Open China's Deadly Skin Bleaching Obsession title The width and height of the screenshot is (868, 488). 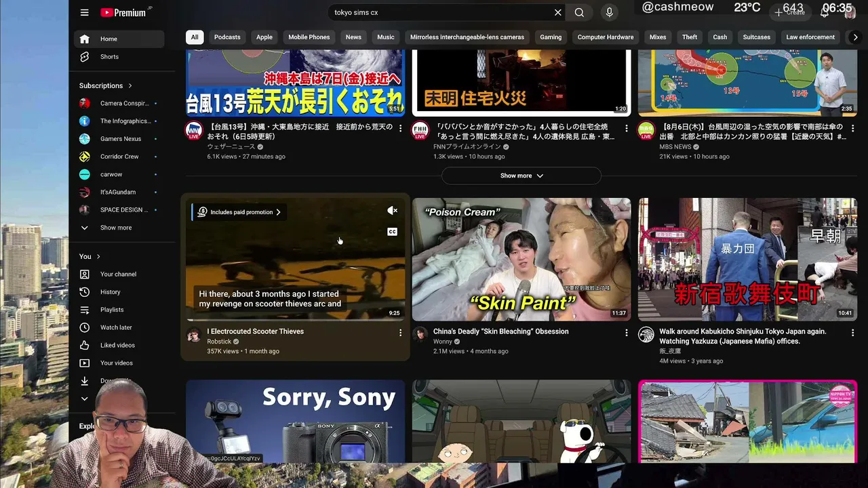coord(501,331)
